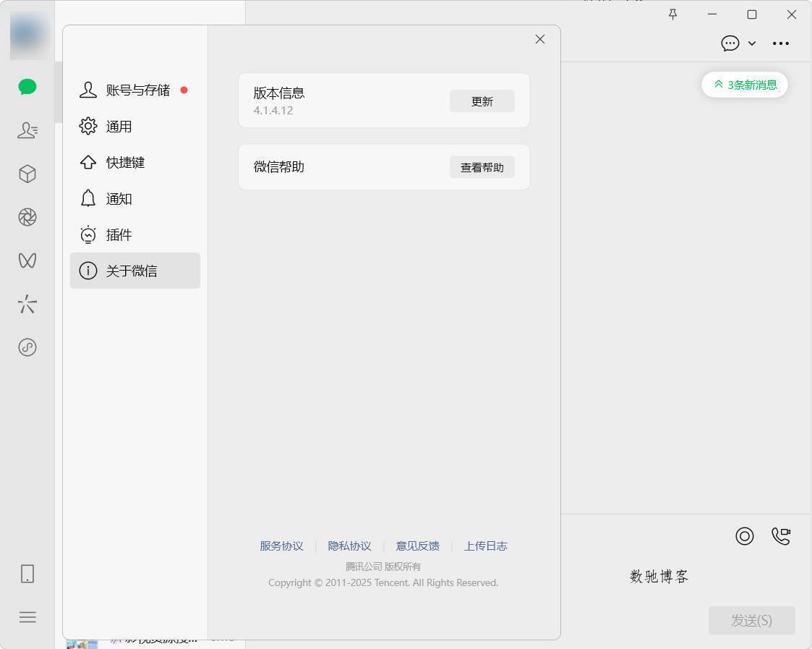Viewport: 812px width, 649px height.
Task: Select 通用 settings section
Action: [135, 127]
